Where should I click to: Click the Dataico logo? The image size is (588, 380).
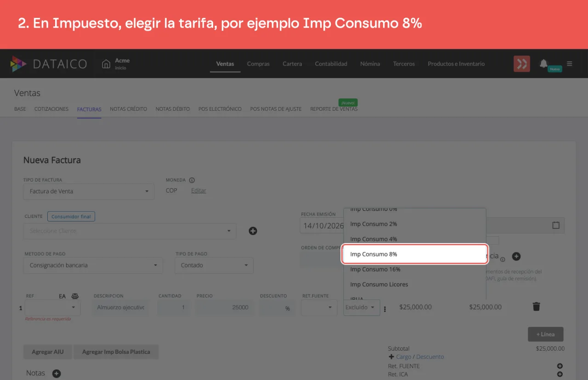[x=49, y=64]
